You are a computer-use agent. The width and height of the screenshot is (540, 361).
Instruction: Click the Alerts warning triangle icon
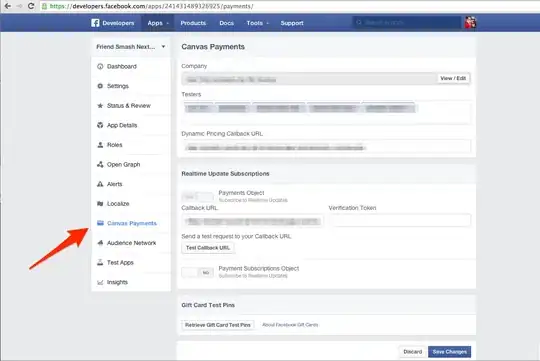pyautogui.click(x=100, y=184)
